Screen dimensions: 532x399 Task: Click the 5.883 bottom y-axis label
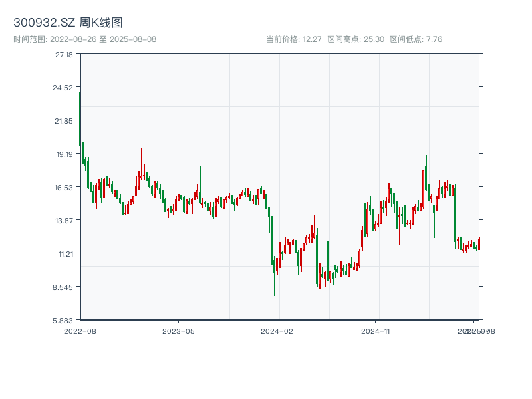[65, 320]
